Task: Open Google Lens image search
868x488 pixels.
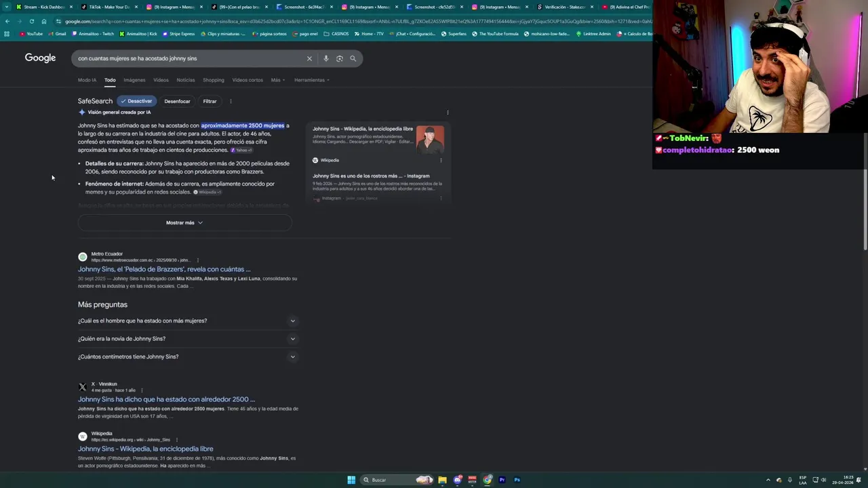Action: (340, 58)
